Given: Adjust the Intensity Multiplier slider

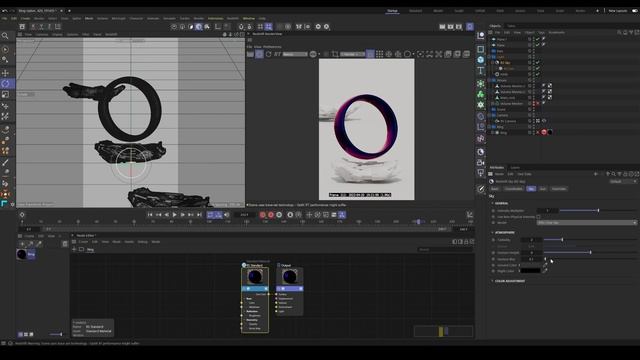Looking at the screenshot, I should pyautogui.click(x=598, y=211).
